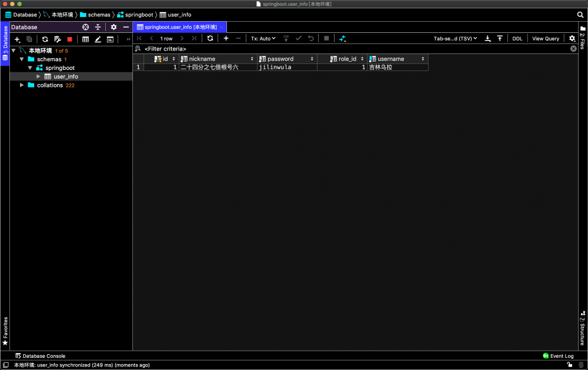Click the blue Compare with icon
This screenshot has width=588, height=370.
342,39
